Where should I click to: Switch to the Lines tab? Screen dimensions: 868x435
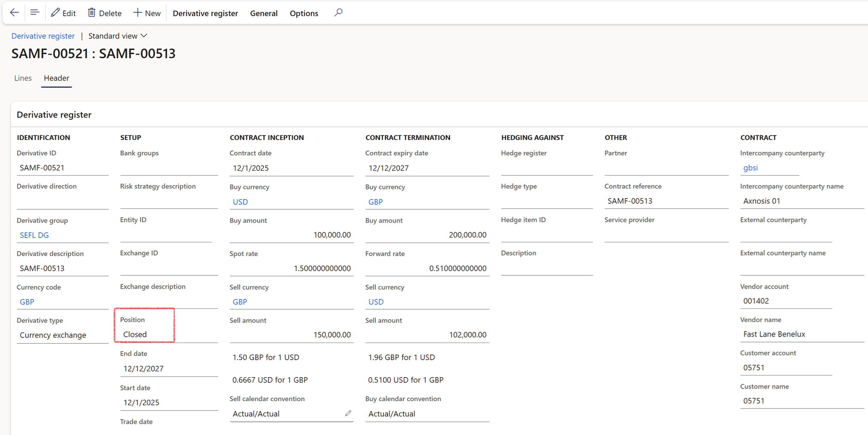click(23, 78)
